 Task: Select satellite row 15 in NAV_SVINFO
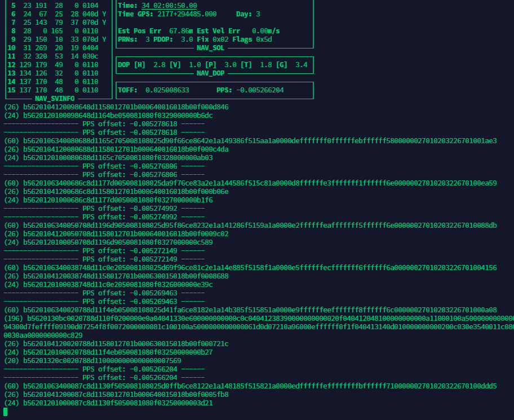coord(53,90)
